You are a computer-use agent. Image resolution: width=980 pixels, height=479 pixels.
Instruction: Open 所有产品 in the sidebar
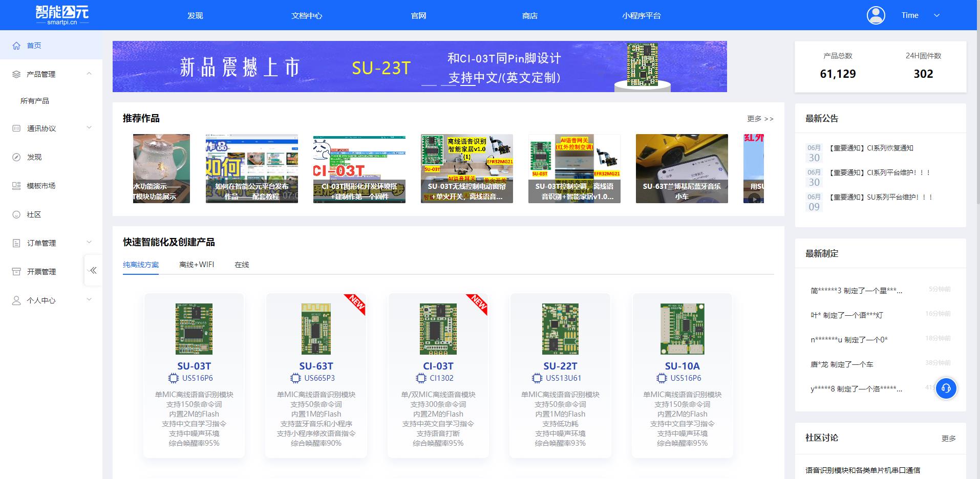click(x=35, y=101)
